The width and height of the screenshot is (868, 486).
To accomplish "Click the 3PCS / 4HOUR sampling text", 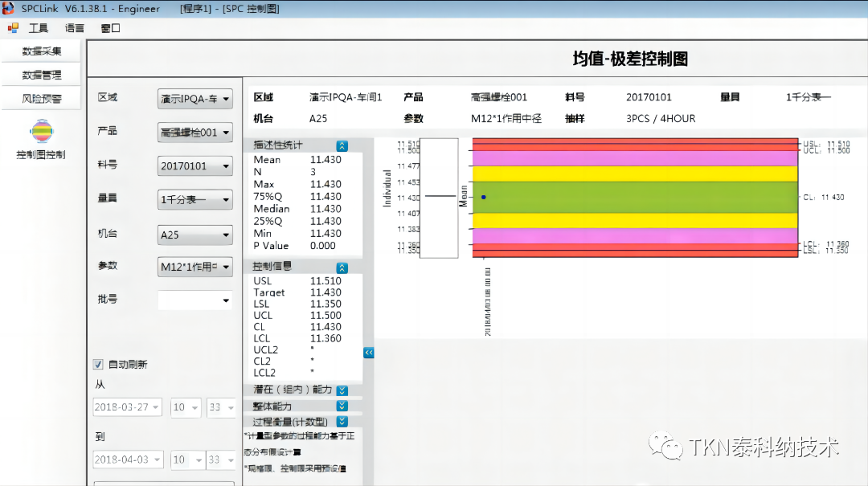I will [661, 118].
